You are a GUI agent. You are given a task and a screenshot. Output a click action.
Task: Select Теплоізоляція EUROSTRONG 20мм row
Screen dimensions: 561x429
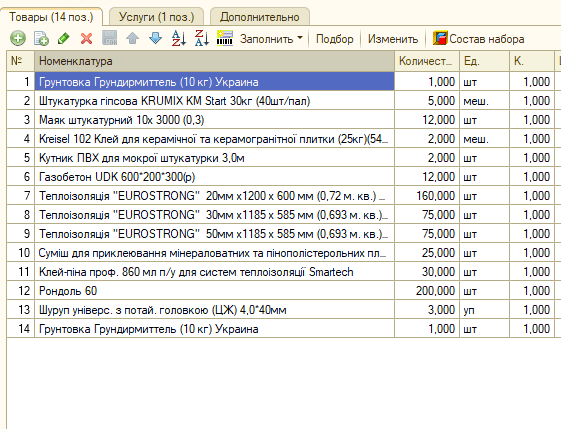click(214, 196)
